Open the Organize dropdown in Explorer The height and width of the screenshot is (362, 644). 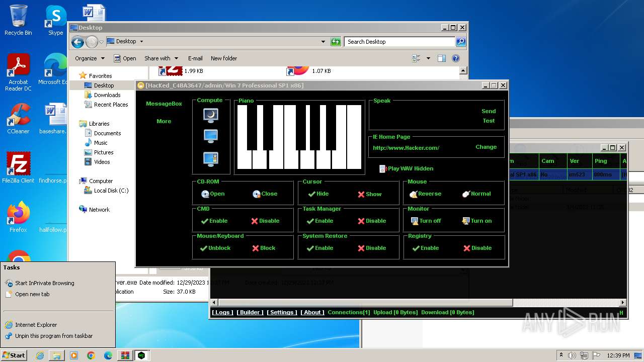90,58
